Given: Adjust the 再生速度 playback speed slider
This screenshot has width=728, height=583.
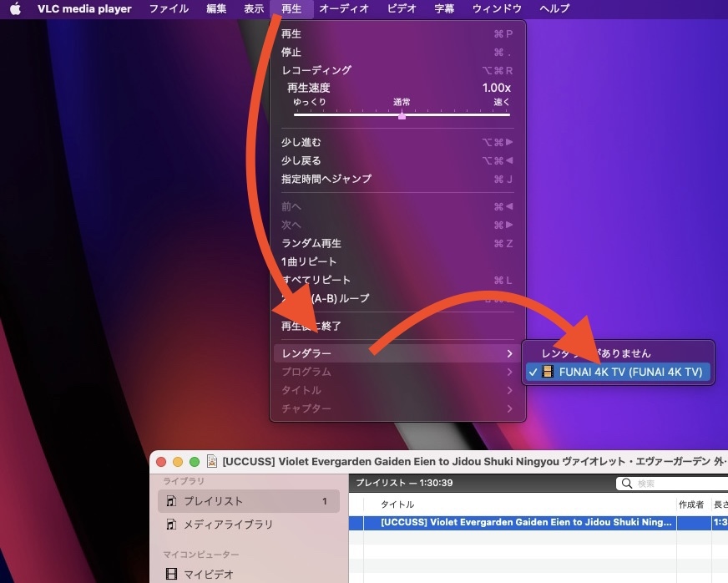Looking at the screenshot, I should [x=402, y=115].
